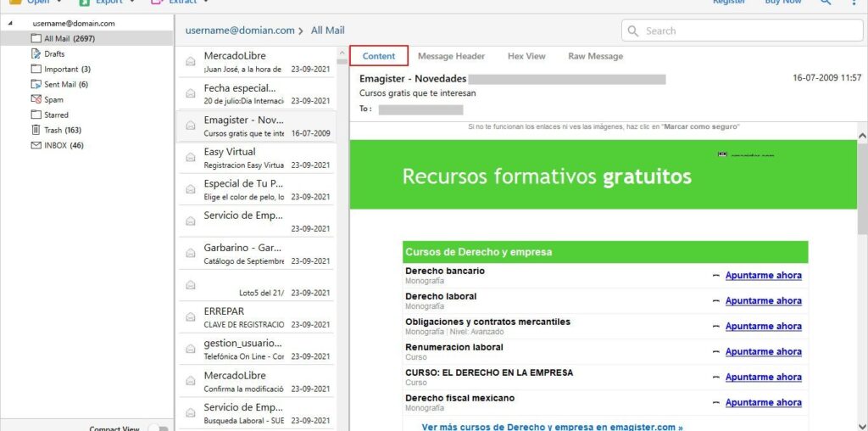Screen dimensions: 868x431
Task: Click the mail list scrollbar up arrow
Action: (342, 52)
